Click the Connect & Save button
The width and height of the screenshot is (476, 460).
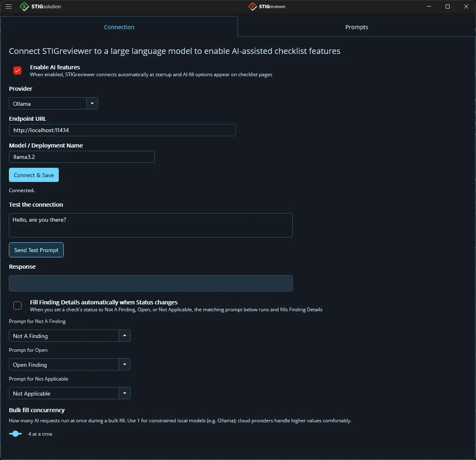(x=34, y=175)
